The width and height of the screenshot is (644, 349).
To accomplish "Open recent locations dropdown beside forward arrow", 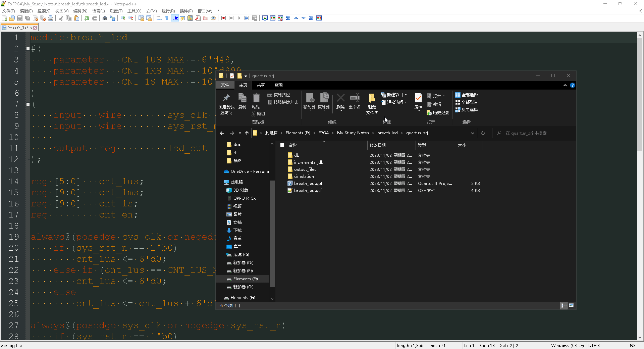I will (x=240, y=133).
